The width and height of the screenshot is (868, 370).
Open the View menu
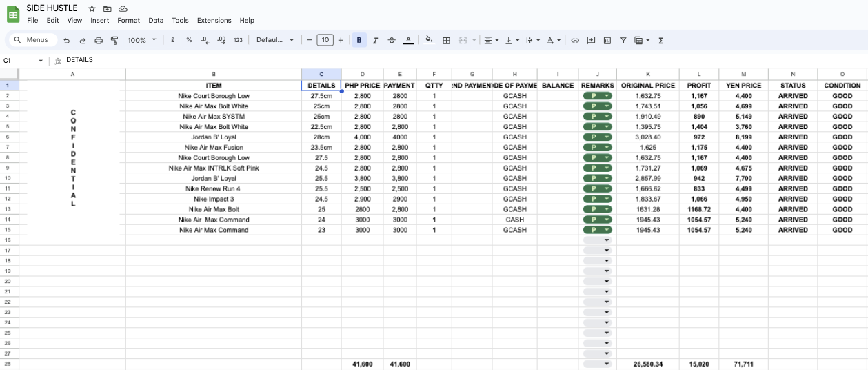pos(74,20)
